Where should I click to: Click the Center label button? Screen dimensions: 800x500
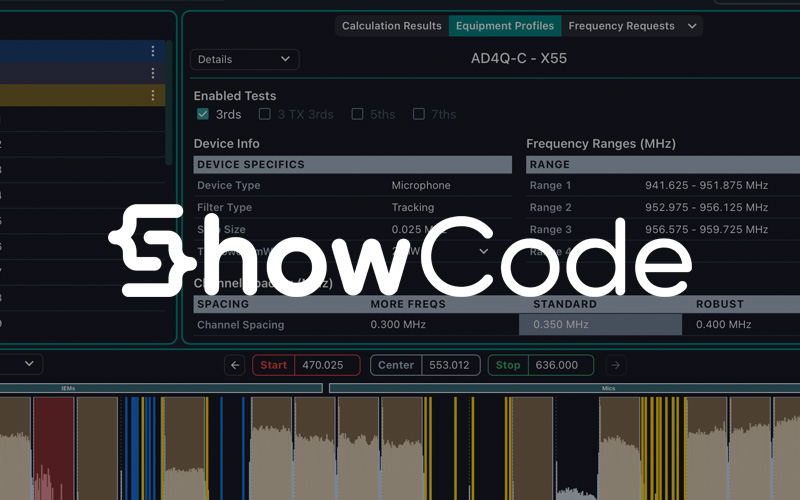coord(396,365)
